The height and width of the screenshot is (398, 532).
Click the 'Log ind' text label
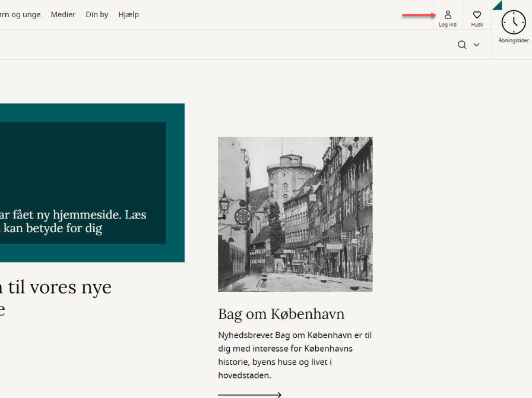448,25
